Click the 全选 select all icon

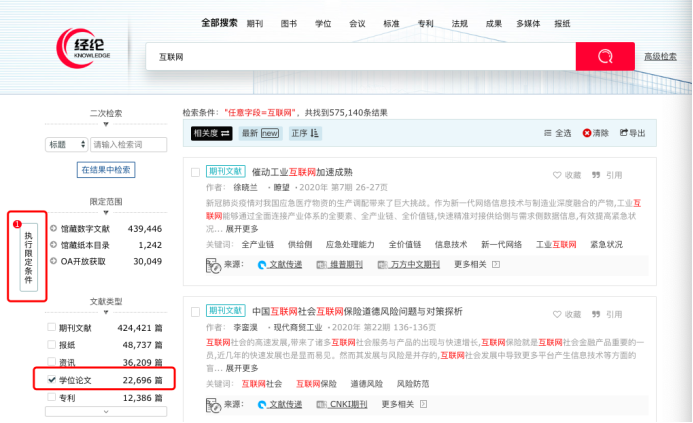click(x=547, y=133)
